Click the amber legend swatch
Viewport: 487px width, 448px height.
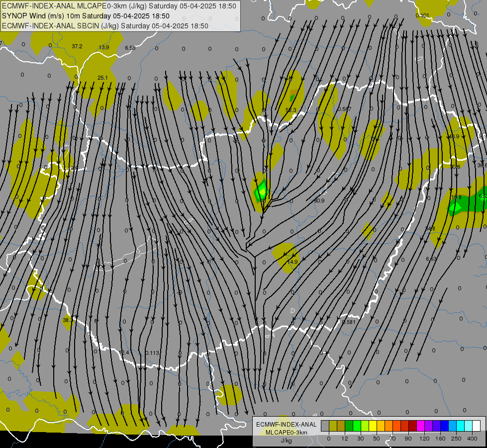[x=381, y=426]
